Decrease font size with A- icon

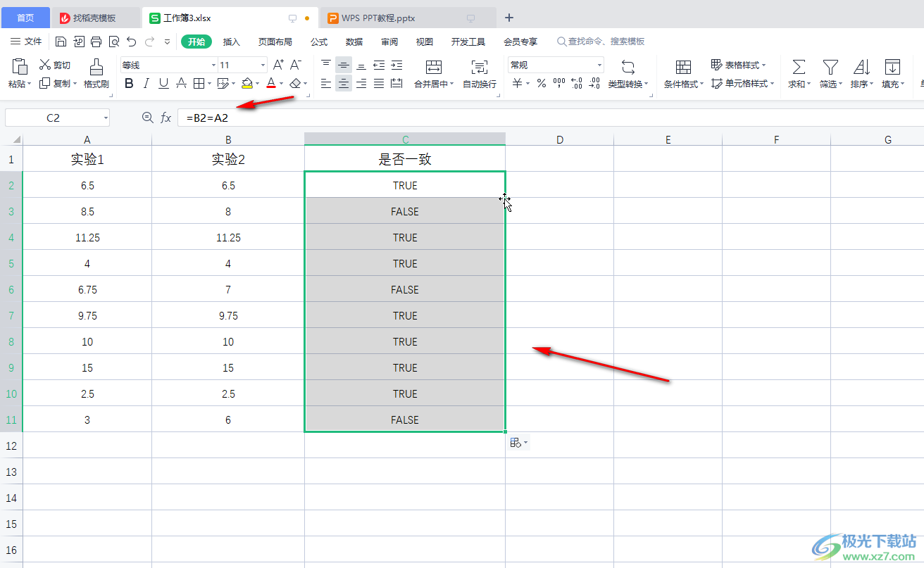point(296,65)
